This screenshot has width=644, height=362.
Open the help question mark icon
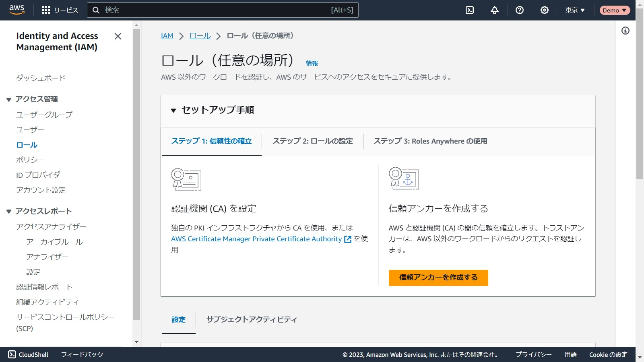520,10
